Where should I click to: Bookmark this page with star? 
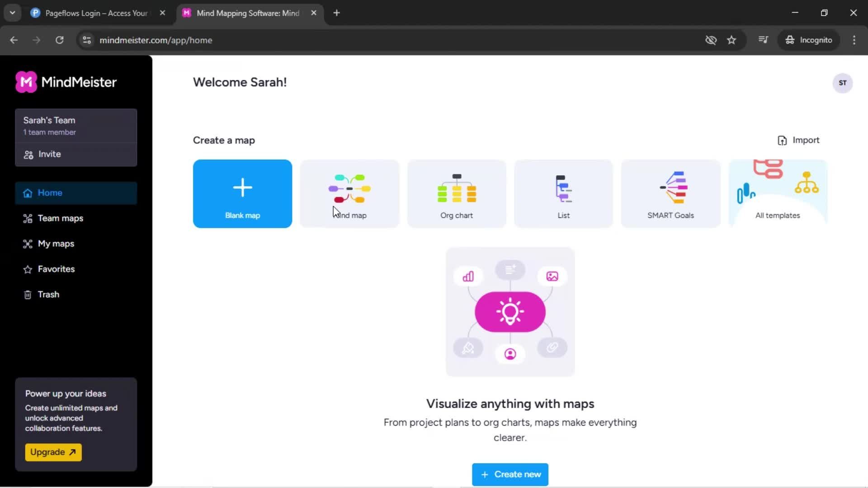[x=731, y=40]
